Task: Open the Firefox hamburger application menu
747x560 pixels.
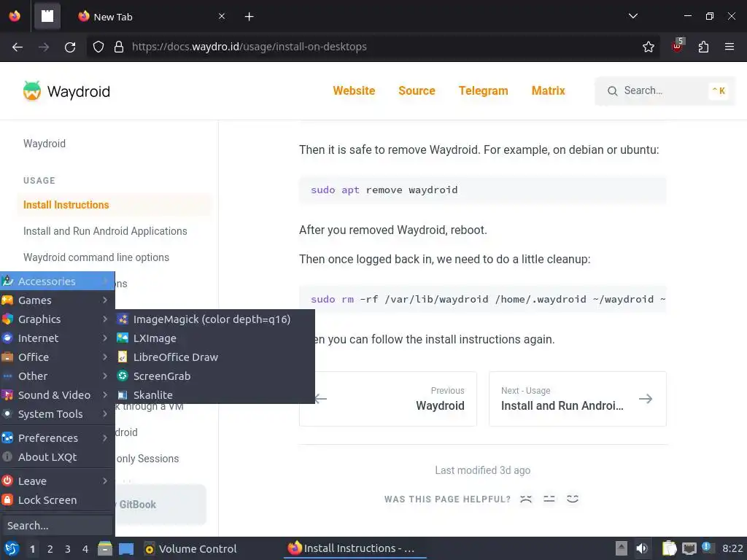Action: [x=729, y=47]
